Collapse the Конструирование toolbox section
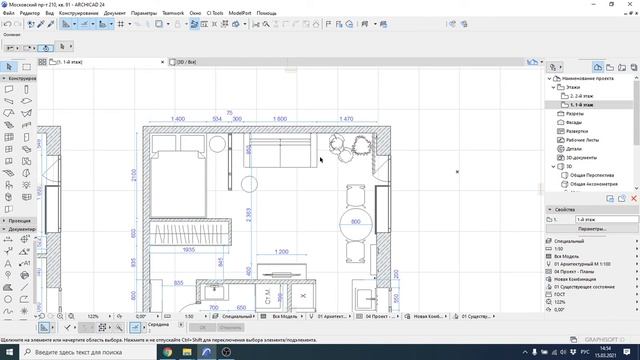The image size is (640, 360). [x=4, y=78]
